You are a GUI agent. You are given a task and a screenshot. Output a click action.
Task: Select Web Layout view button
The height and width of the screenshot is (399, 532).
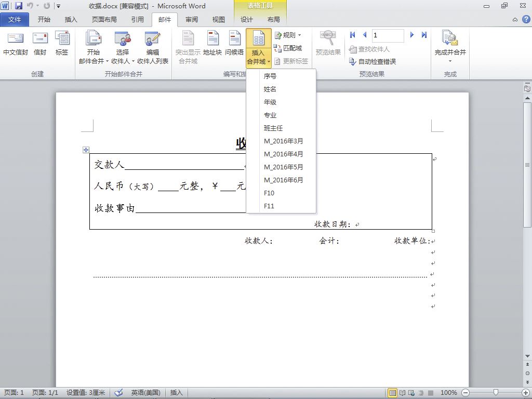pos(411,393)
